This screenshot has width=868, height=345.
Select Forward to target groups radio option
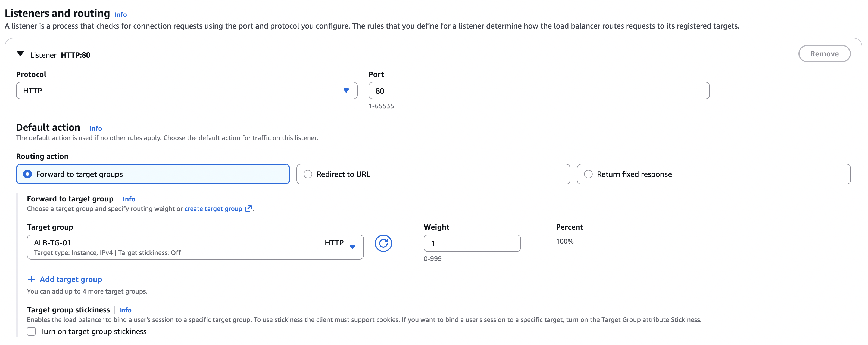[x=28, y=174]
